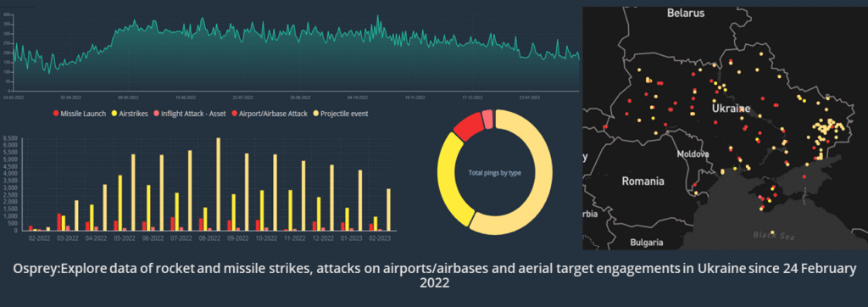Click the Bulgaria label on the map
The width and height of the screenshot is (868, 307).
[x=647, y=243]
